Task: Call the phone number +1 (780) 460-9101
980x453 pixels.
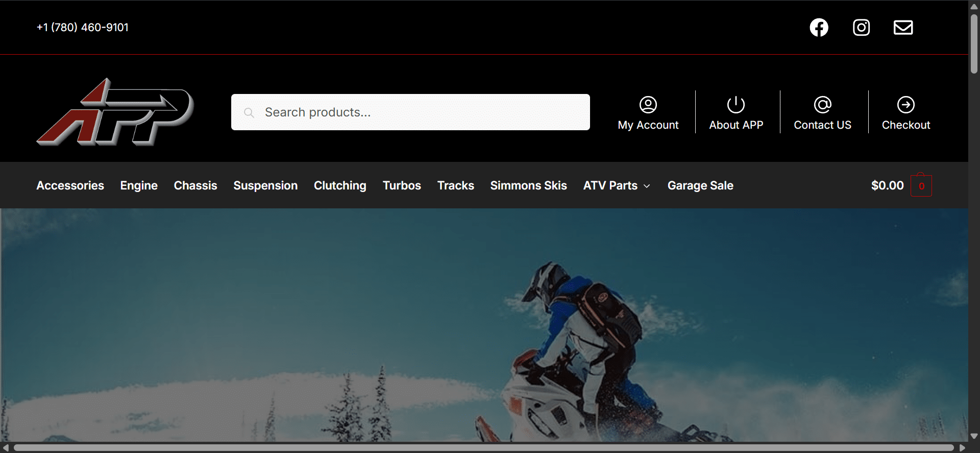Action: click(83, 28)
